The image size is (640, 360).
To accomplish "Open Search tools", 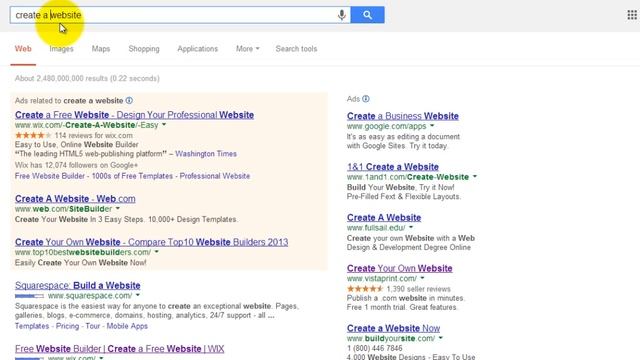I will coord(296,49).
